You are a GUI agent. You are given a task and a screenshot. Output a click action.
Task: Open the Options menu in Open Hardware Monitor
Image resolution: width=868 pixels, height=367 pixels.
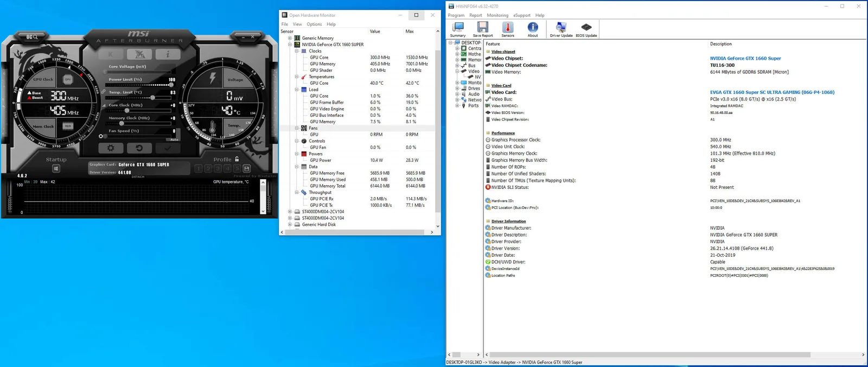click(x=314, y=24)
